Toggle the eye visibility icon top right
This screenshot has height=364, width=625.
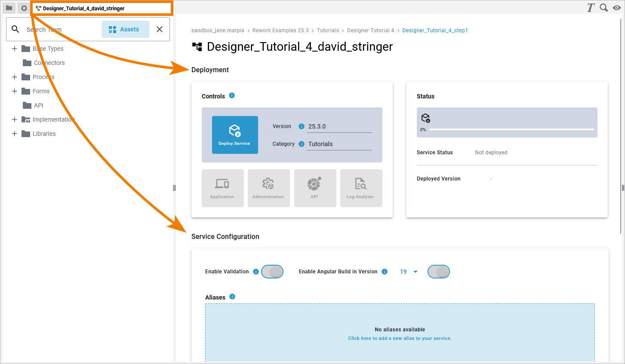pyautogui.click(x=617, y=8)
